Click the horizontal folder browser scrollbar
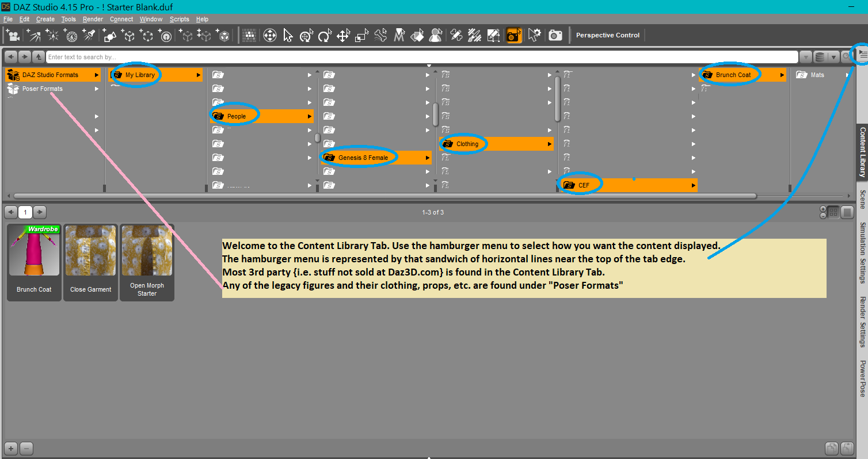 pos(384,196)
